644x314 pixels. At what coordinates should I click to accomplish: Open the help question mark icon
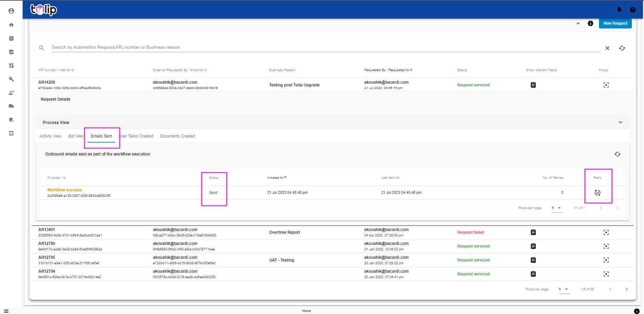632,10
